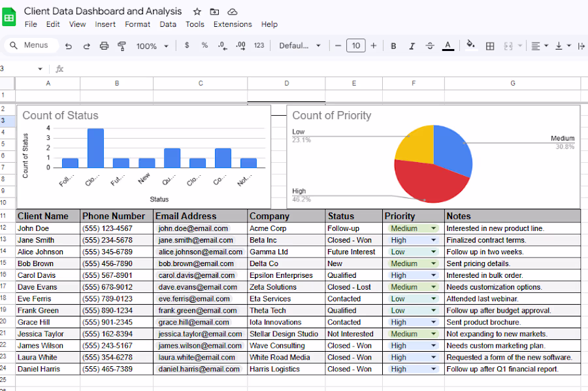Click the undo icon

coord(68,46)
